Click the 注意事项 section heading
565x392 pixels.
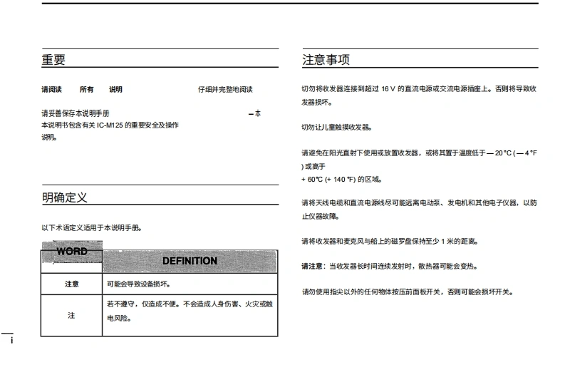click(326, 60)
